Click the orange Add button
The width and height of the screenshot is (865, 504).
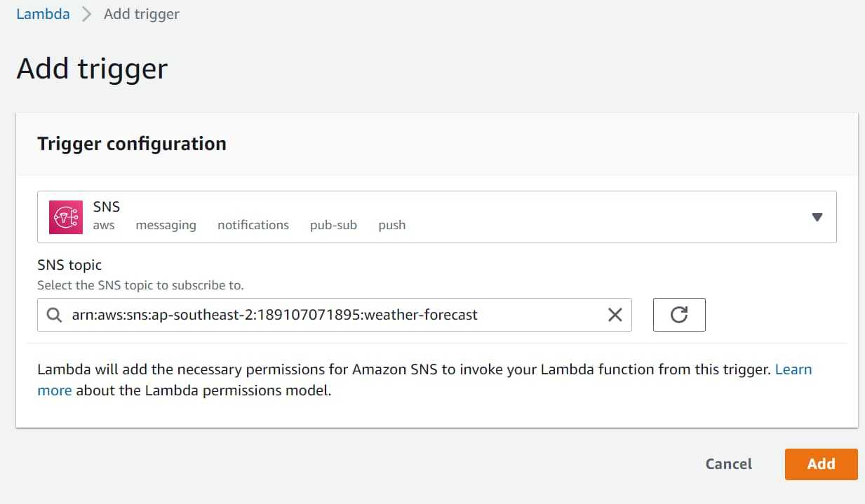[821, 464]
